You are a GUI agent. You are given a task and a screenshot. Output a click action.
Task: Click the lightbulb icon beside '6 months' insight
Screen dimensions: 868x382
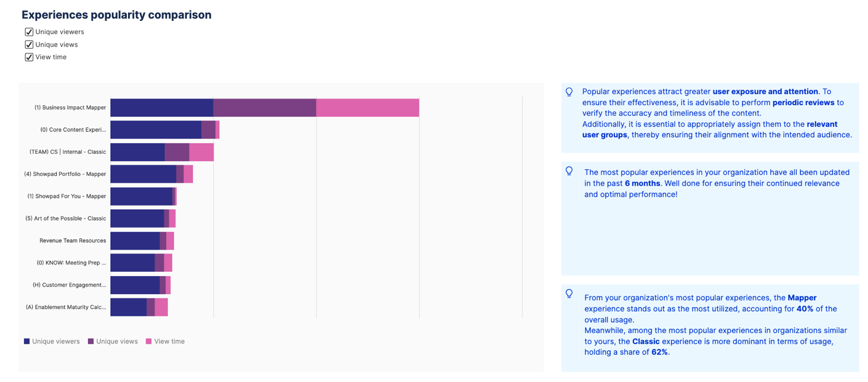point(569,171)
